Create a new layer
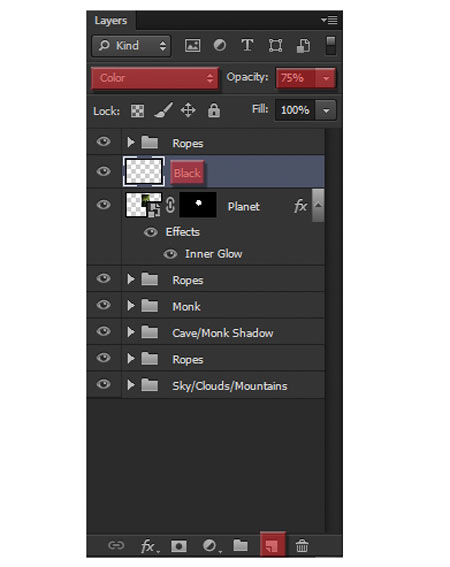The height and width of the screenshot is (567, 450). coord(272,544)
